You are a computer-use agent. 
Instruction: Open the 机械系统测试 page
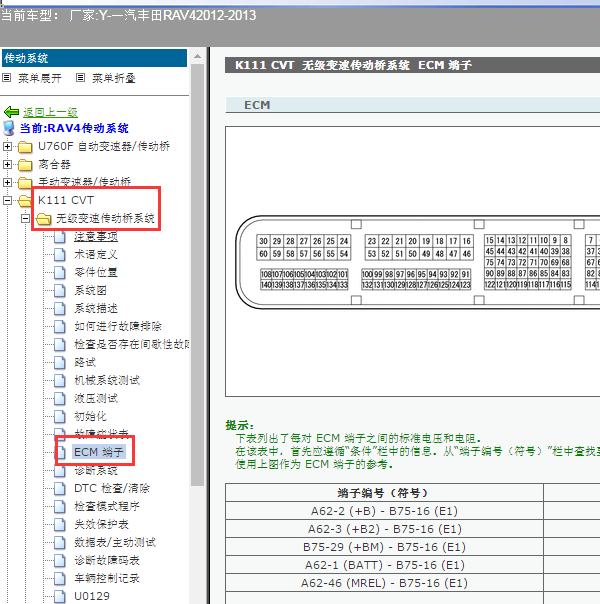point(107,381)
